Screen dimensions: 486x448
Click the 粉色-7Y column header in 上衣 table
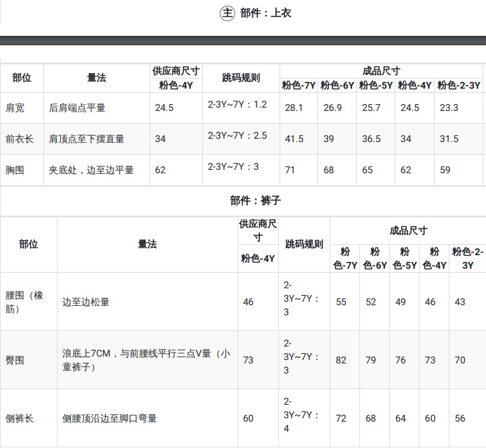pyautogui.click(x=299, y=85)
